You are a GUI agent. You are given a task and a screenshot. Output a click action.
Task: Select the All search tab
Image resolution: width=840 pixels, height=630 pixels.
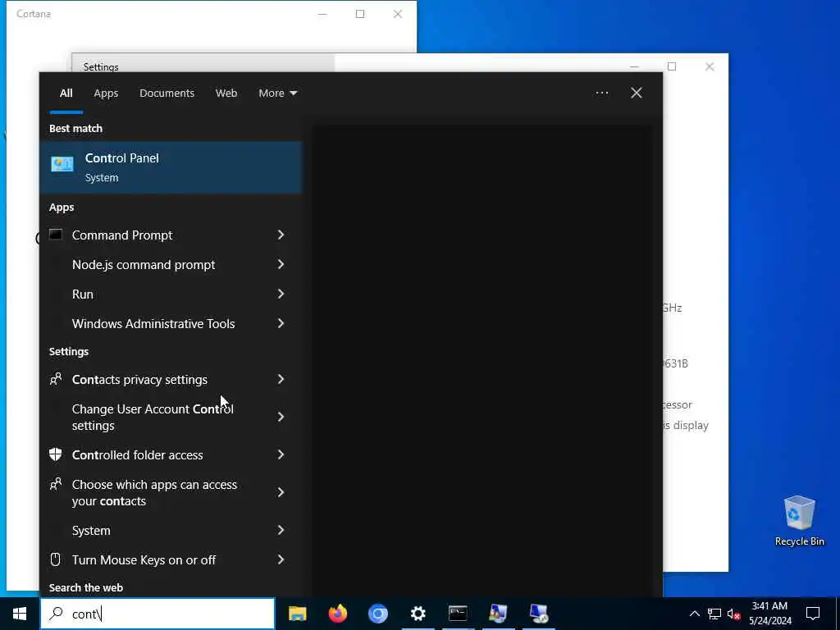click(66, 93)
